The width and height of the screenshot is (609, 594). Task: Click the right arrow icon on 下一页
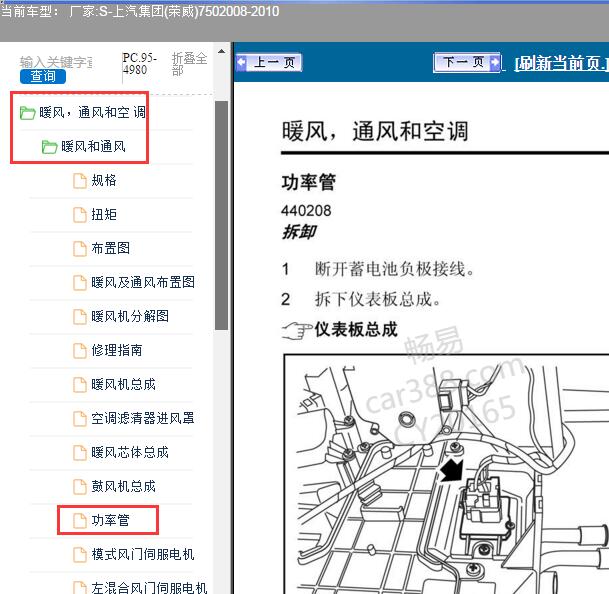495,62
